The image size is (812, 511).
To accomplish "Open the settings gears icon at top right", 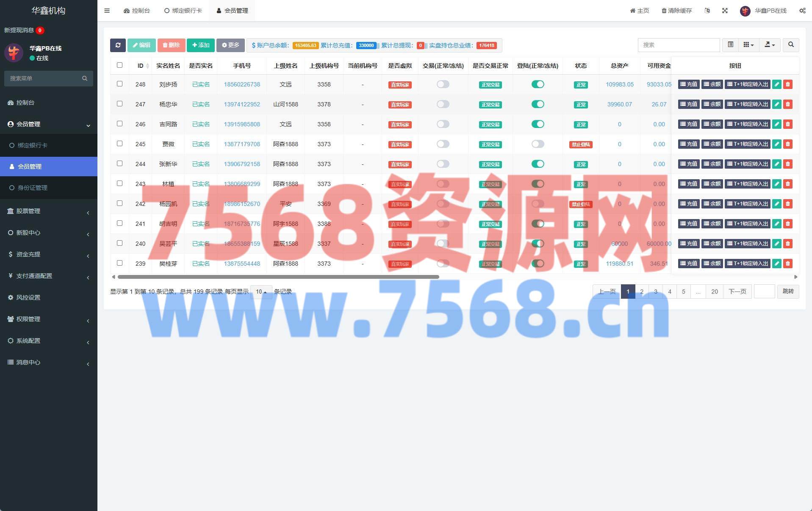I will coord(802,11).
